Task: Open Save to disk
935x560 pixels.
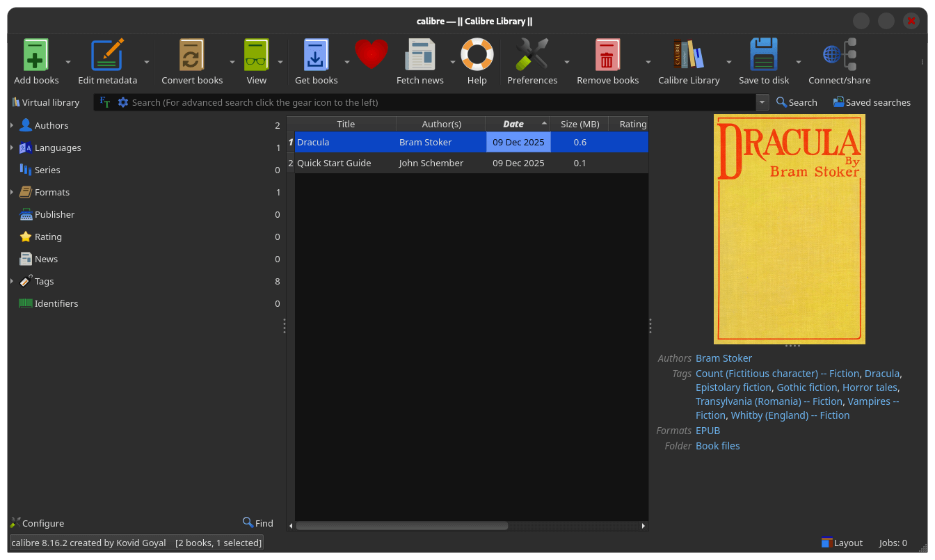Action: (763, 54)
